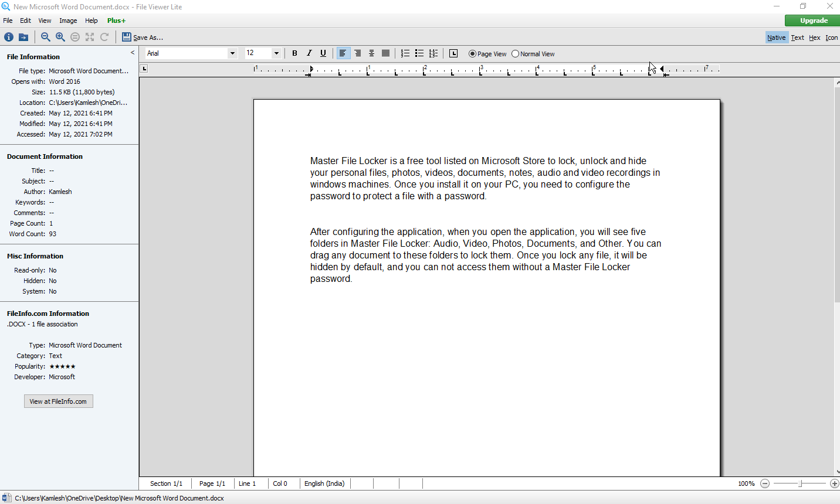Image resolution: width=840 pixels, height=504 pixels.
Task: Click the zoom in magnifier icon
Action: pos(60,37)
